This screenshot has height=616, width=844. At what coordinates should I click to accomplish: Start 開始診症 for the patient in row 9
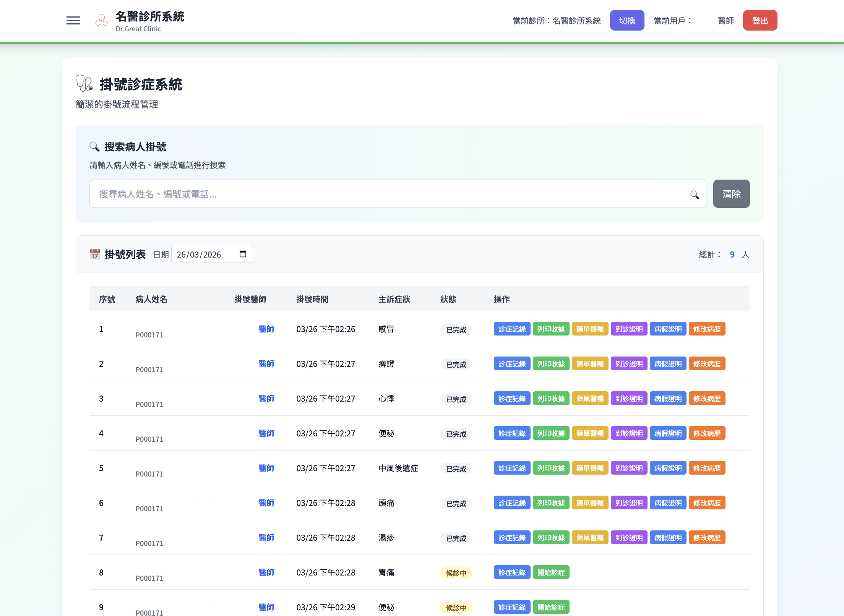pyautogui.click(x=551, y=607)
